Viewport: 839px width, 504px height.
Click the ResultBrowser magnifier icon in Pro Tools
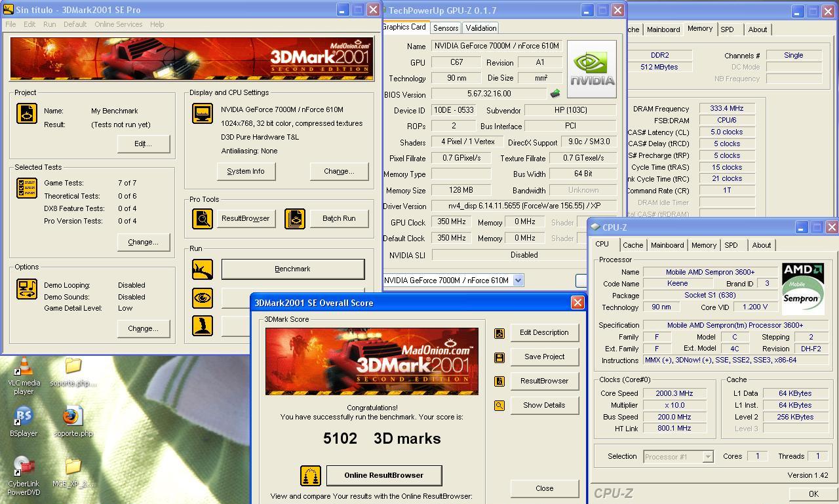203,218
